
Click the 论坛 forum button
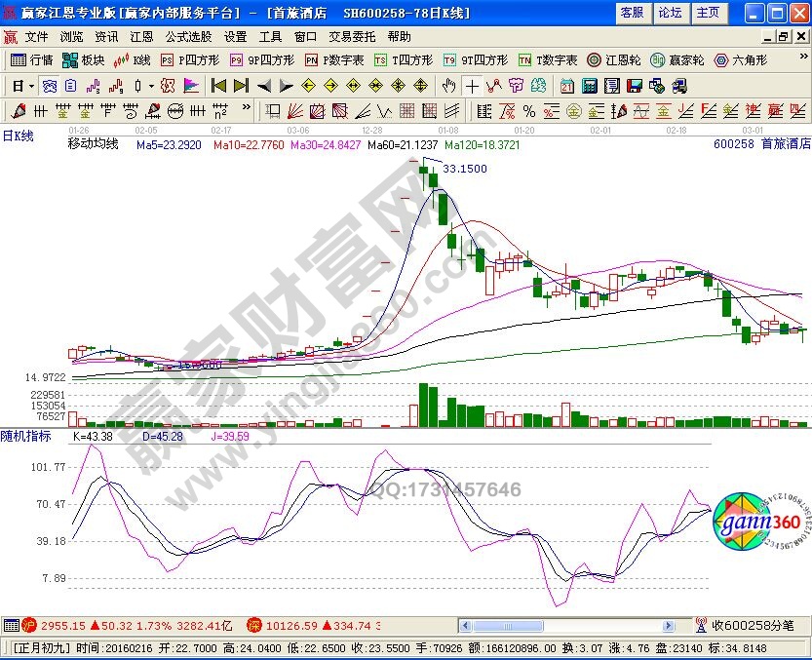pyautogui.click(x=670, y=13)
